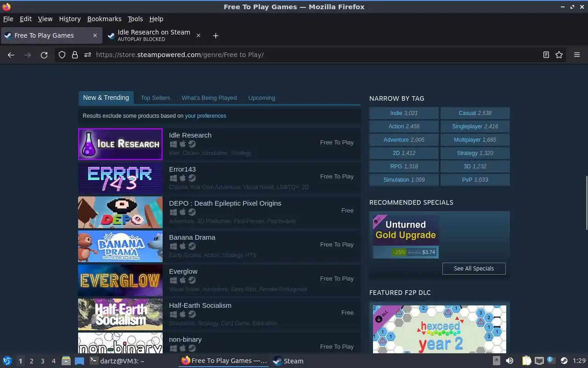
Task: Switch to the Top Sellers tab
Action: (155, 98)
